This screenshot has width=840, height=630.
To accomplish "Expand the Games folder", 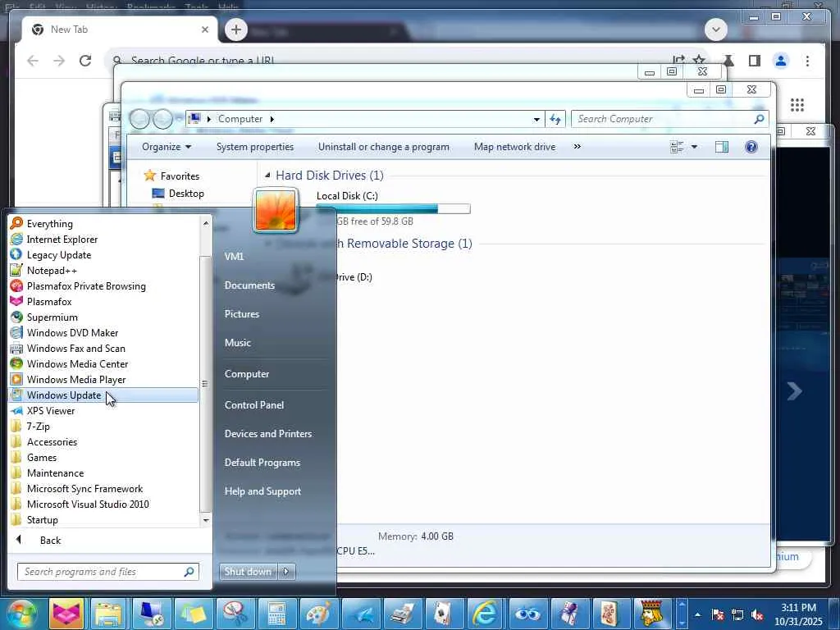I will pos(42,457).
